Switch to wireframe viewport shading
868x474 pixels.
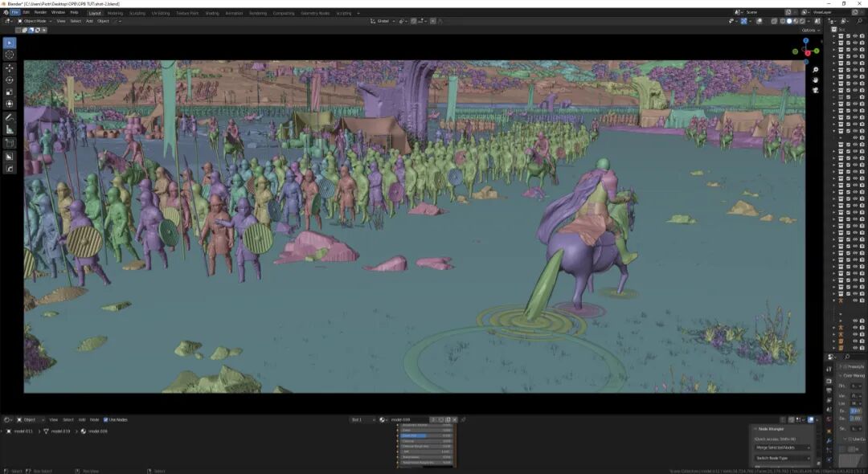(x=782, y=21)
